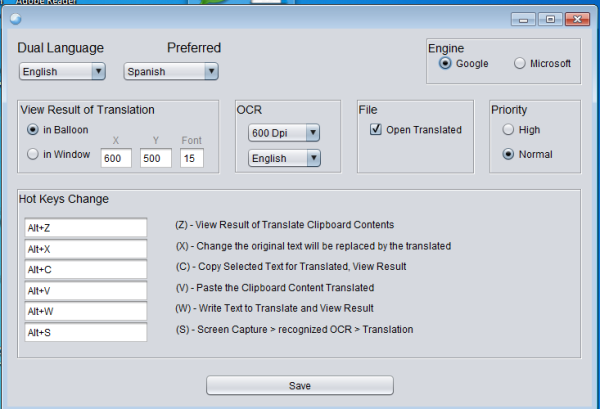Screen dimensions: 600x409
Task: Click the 'Hot Keys Change' heading
Action: click(64, 199)
